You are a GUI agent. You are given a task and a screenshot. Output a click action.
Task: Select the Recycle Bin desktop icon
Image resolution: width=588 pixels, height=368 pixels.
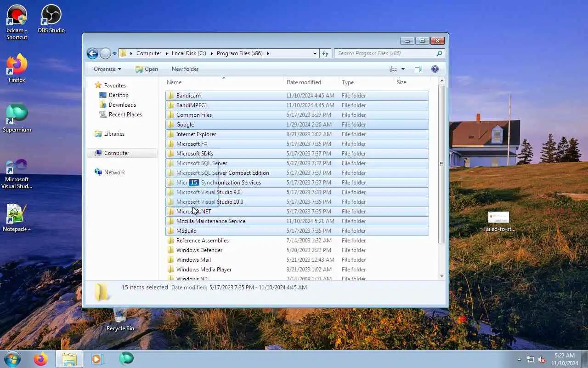click(120, 320)
